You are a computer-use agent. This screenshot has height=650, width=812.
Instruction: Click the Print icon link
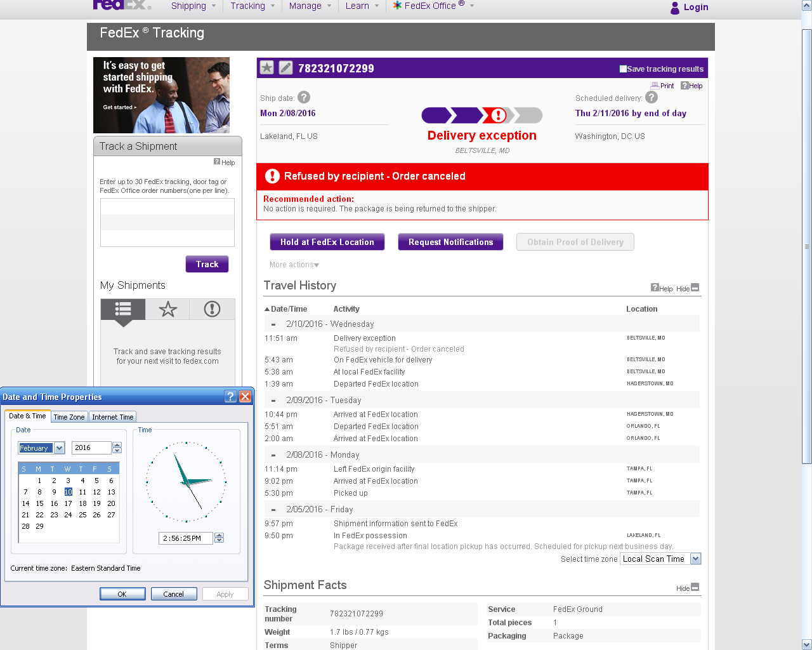pos(662,86)
